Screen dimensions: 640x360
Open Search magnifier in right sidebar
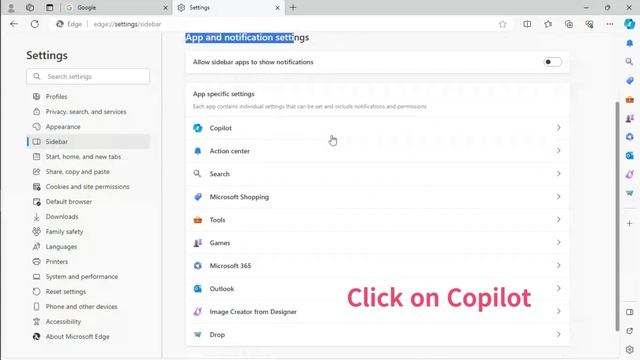629,62
